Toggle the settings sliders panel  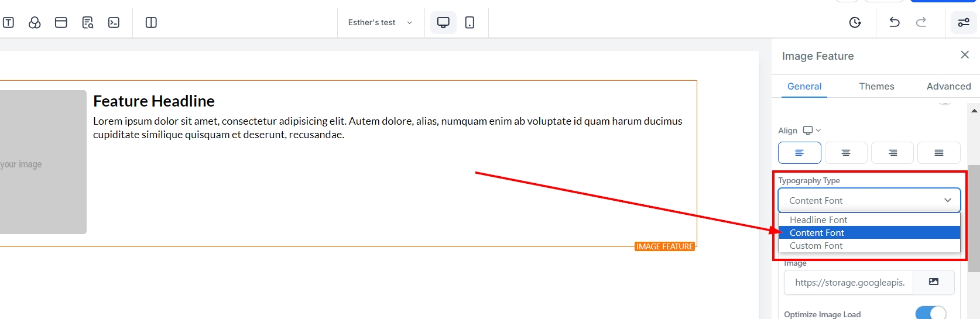click(963, 23)
